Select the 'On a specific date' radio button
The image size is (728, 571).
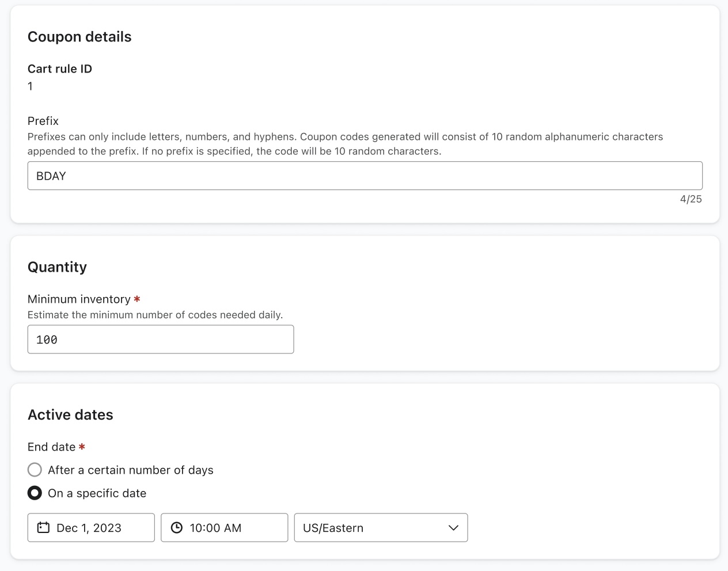click(35, 493)
